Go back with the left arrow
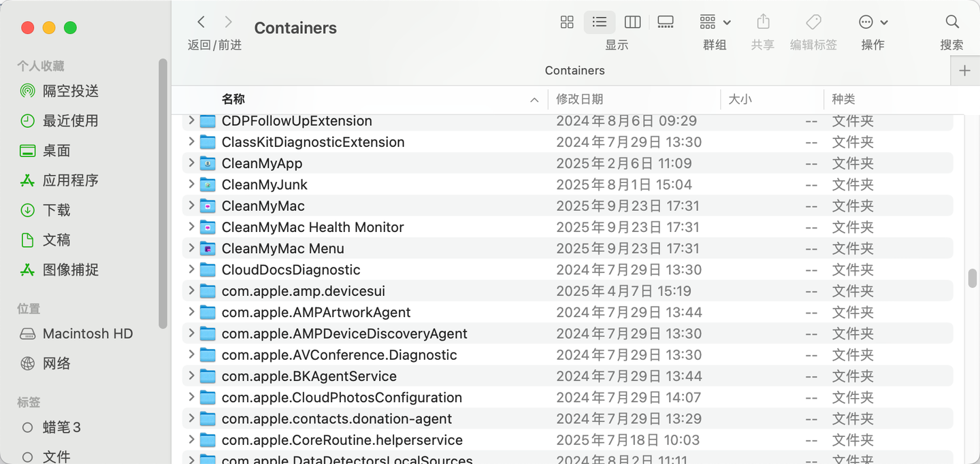980x464 pixels. pyautogui.click(x=201, y=22)
